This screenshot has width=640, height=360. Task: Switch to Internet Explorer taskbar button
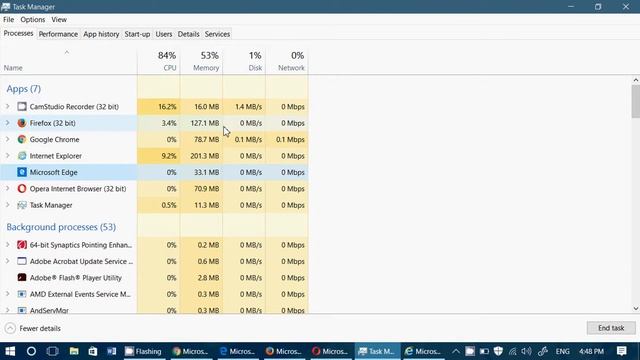coord(423,351)
